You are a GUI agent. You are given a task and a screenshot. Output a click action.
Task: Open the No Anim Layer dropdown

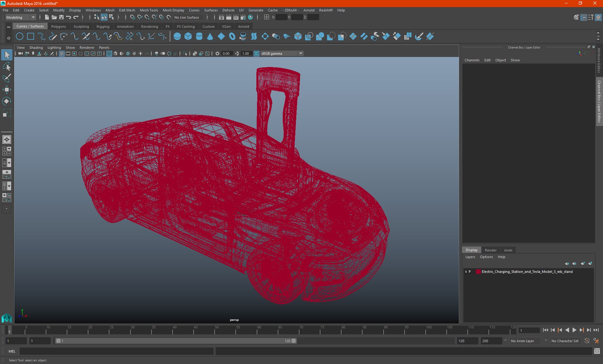click(x=525, y=341)
